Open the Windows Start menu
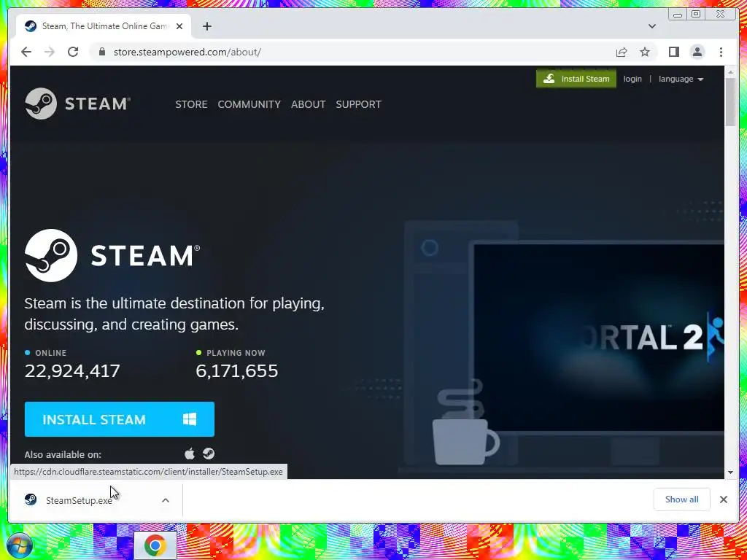Viewport: 747px width, 560px height. 20,545
